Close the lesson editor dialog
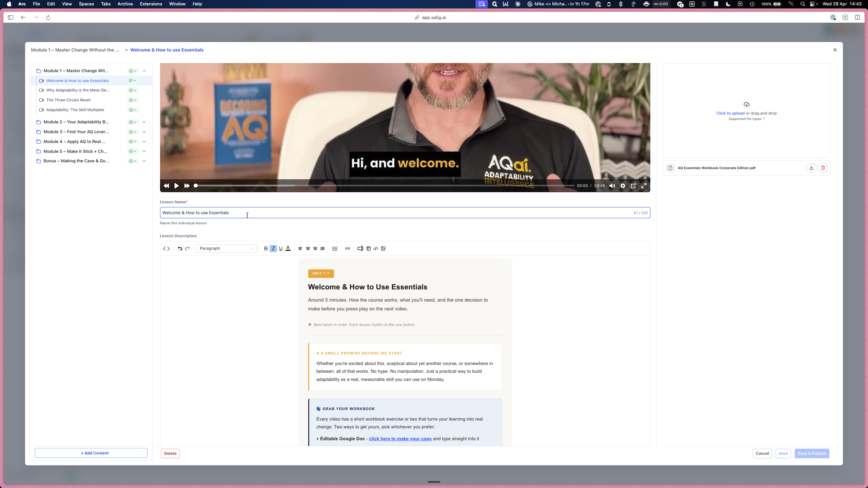 point(835,50)
